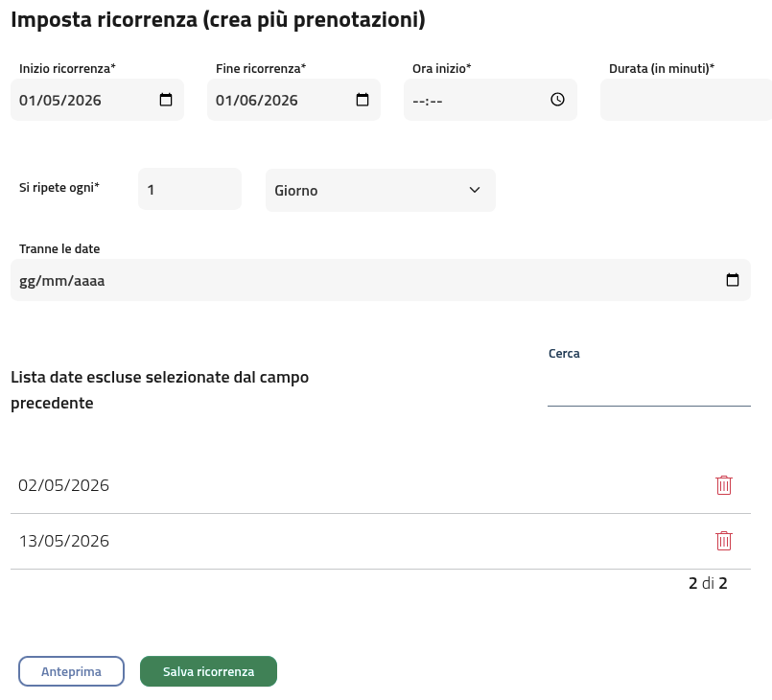Focus the Durata (in minuti) field
The image size is (772, 700).
click(686, 100)
